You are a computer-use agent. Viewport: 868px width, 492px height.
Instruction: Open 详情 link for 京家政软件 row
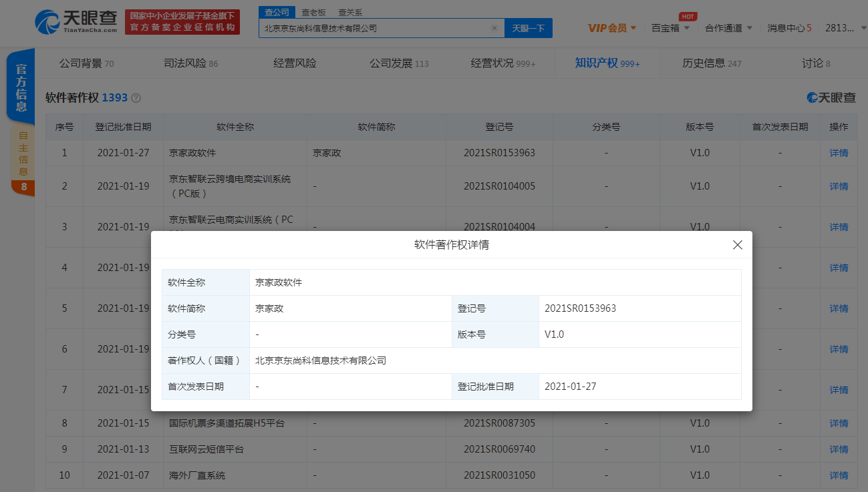point(838,153)
